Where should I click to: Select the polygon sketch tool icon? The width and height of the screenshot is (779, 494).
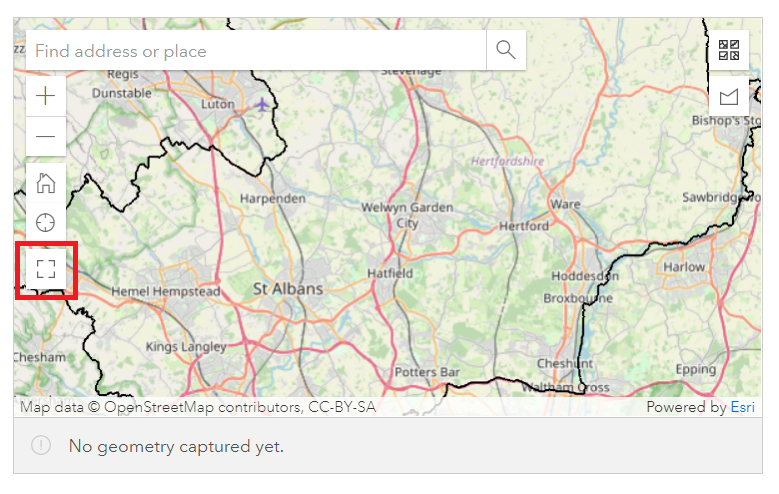tap(729, 97)
